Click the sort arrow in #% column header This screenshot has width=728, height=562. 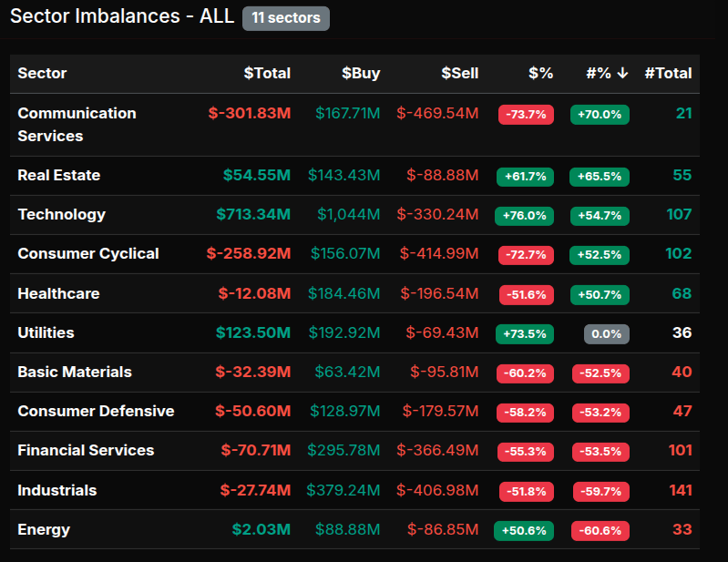(x=622, y=74)
